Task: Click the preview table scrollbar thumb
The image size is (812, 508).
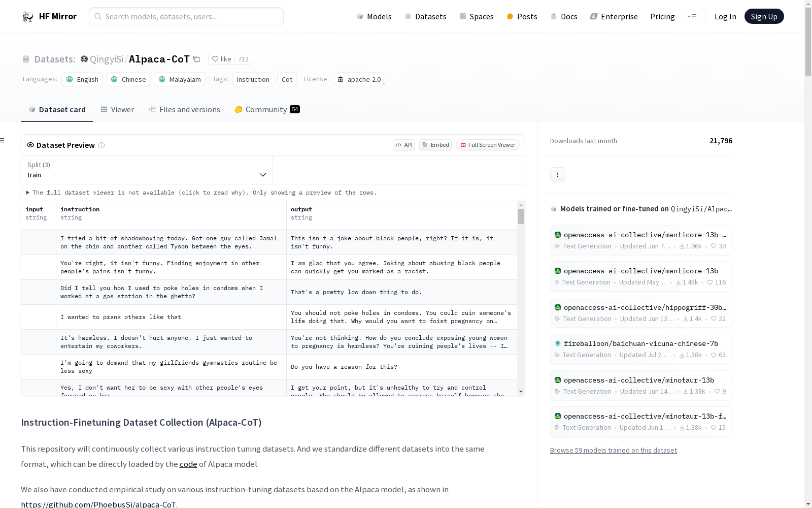Action: click(x=521, y=216)
